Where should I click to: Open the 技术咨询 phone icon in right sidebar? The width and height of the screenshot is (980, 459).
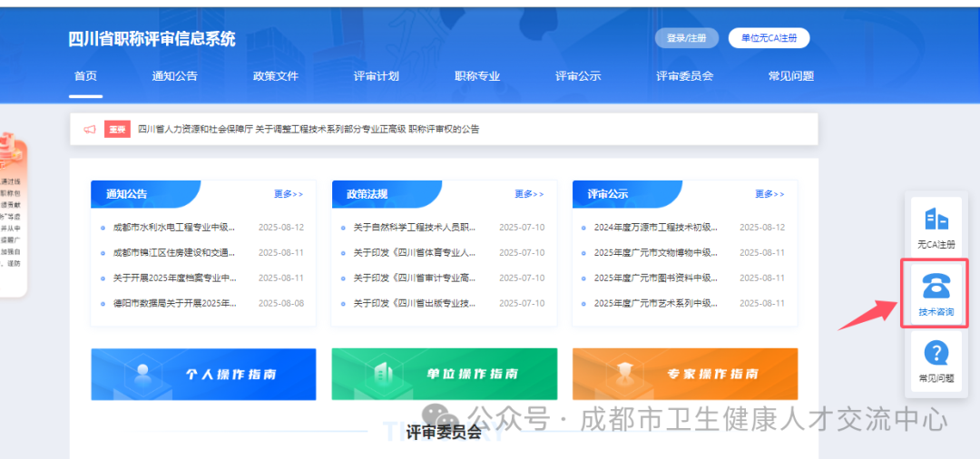point(936,288)
